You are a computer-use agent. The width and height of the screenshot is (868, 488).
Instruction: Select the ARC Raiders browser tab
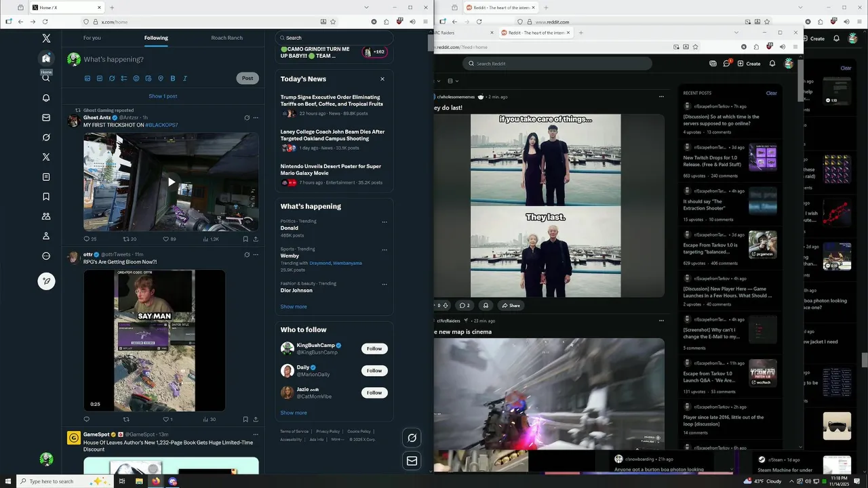pyautogui.click(x=464, y=33)
